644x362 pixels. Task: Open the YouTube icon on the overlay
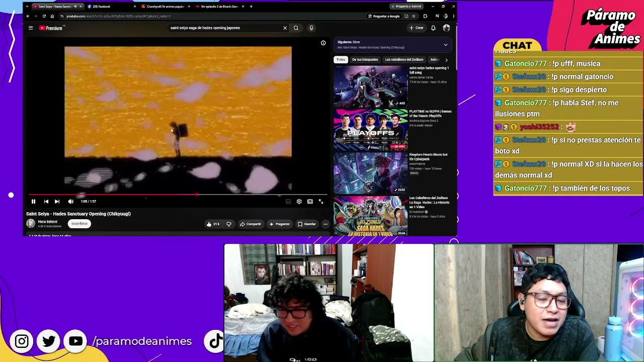pos(76,341)
